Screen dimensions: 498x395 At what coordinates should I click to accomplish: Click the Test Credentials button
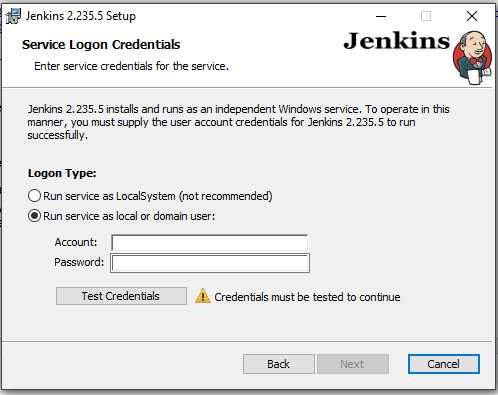click(x=121, y=296)
